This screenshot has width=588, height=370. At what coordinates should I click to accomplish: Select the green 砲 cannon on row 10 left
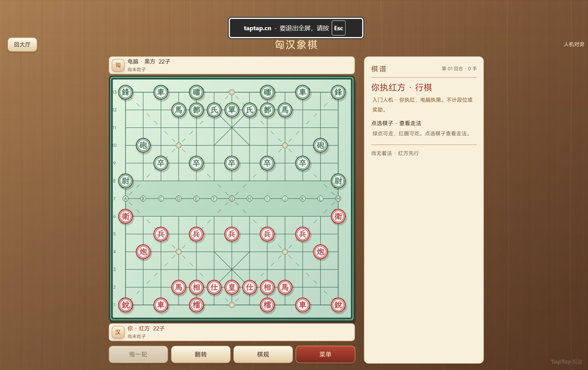coord(143,145)
